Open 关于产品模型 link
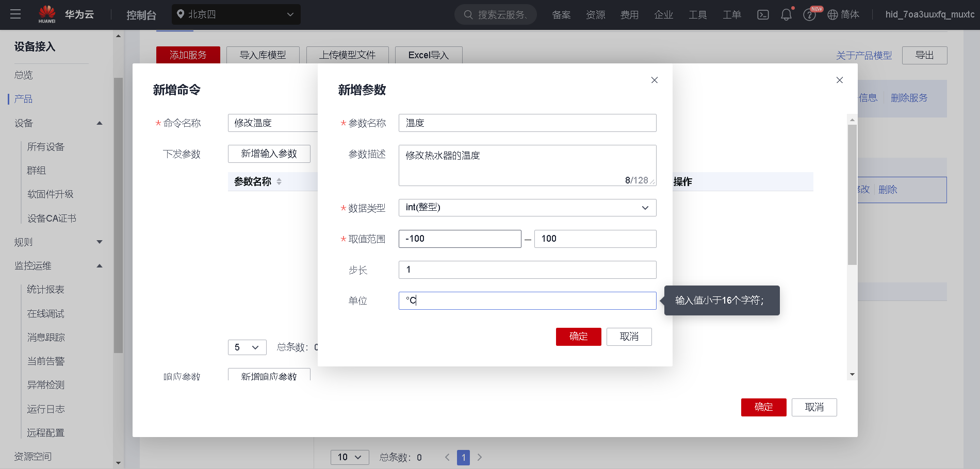The height and width of the screenshot is (469, 980). pyautogui.click(x=864, y=55)
